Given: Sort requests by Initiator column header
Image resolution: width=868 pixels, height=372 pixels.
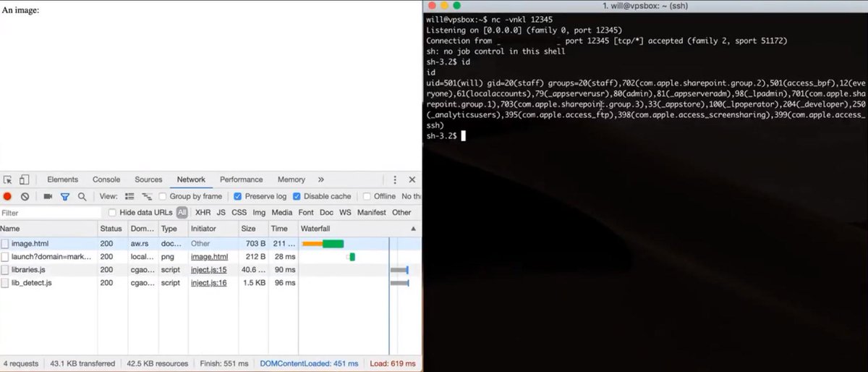Looking at the screenshot, I should tap(213, 229).
